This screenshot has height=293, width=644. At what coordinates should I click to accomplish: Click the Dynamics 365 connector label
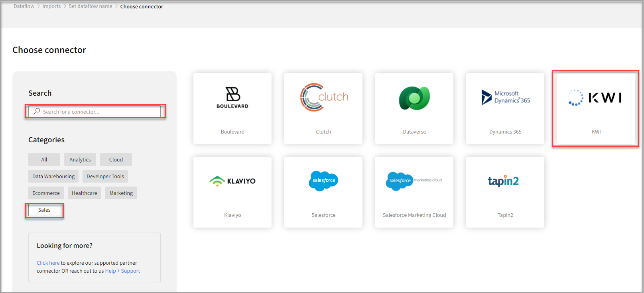(x=505, y=132)
